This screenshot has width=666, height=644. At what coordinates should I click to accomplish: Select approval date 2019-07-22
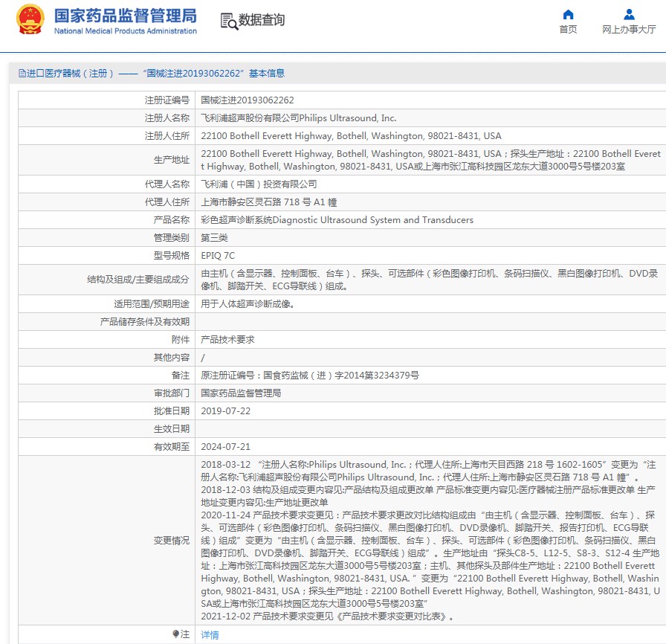(225, 411)
